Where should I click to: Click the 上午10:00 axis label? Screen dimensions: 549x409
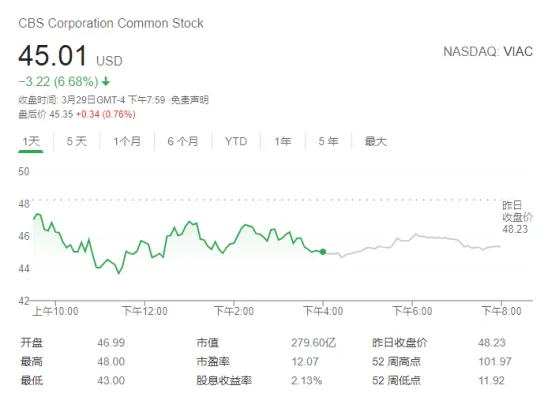click(55, 311)
